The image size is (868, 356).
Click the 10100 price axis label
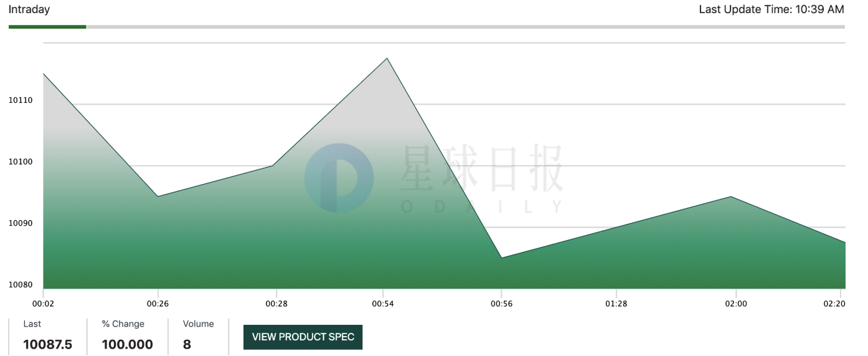coord(20,162)
